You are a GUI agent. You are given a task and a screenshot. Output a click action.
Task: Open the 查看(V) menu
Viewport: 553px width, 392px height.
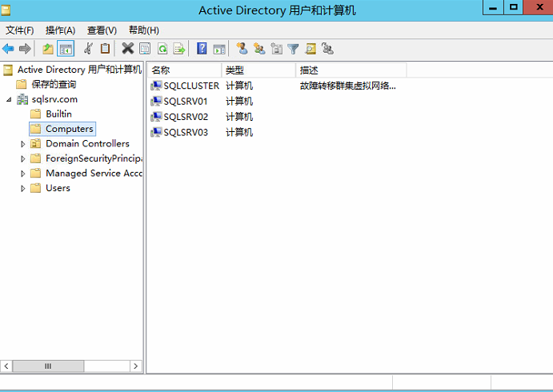pos(102,30)
